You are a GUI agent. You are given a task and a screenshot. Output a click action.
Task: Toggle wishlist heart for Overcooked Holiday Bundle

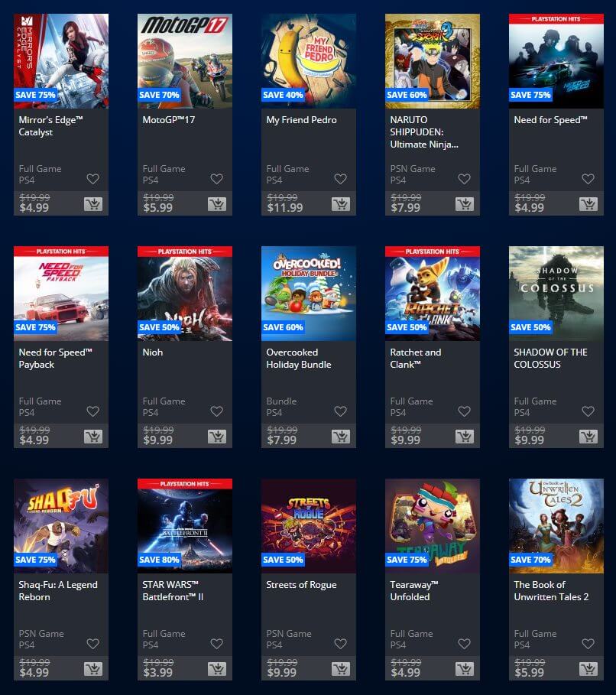(x=340, y=411)
